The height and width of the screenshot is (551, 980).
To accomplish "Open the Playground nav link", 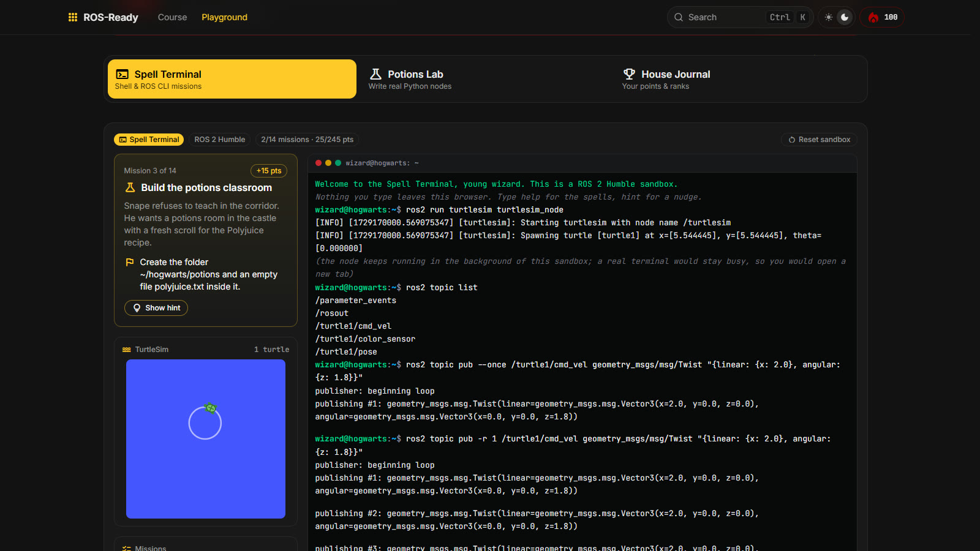I will coord(224,17).
